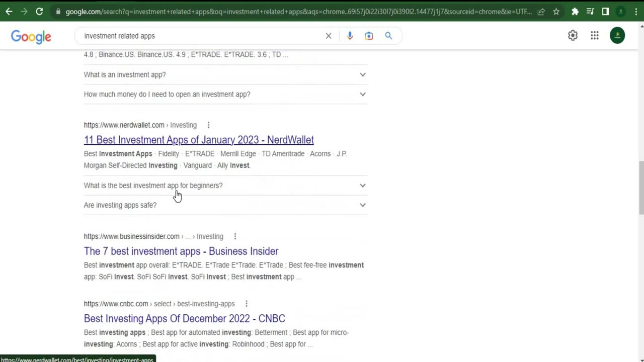
Task: Share this page via address bar icon
Action: point(541,12)
